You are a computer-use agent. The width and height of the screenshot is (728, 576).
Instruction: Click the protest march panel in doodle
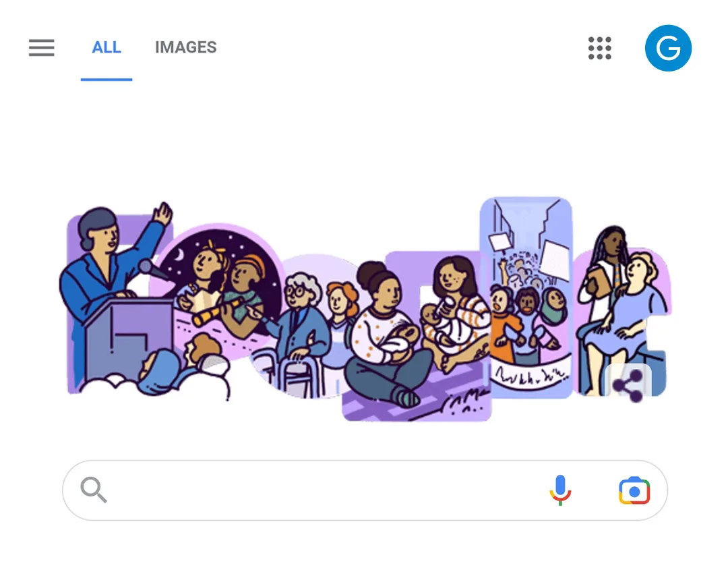tap(526, 297)
